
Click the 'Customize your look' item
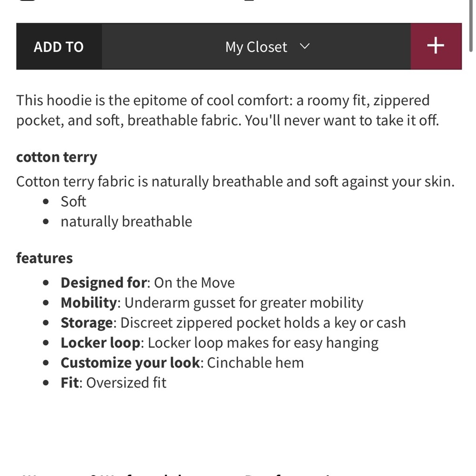tap(182, 362)
